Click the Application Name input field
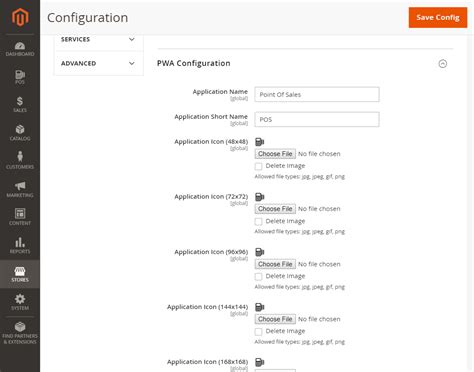The width and height of the screenshot is (474, 372). click(x=317, y=94)
